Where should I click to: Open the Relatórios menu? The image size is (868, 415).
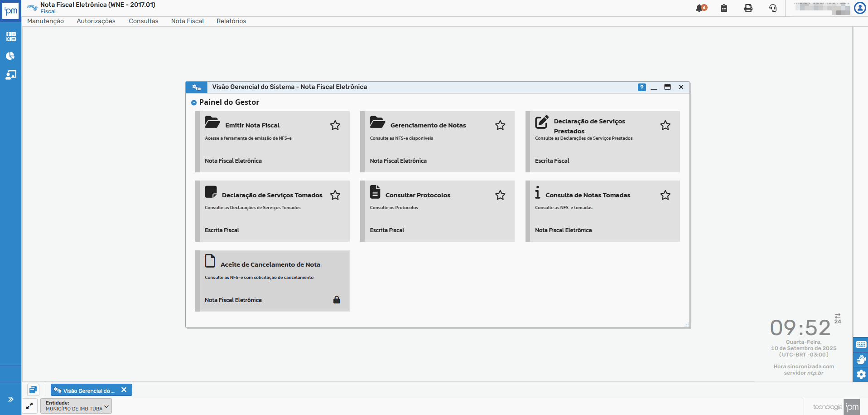coord(231,21)
